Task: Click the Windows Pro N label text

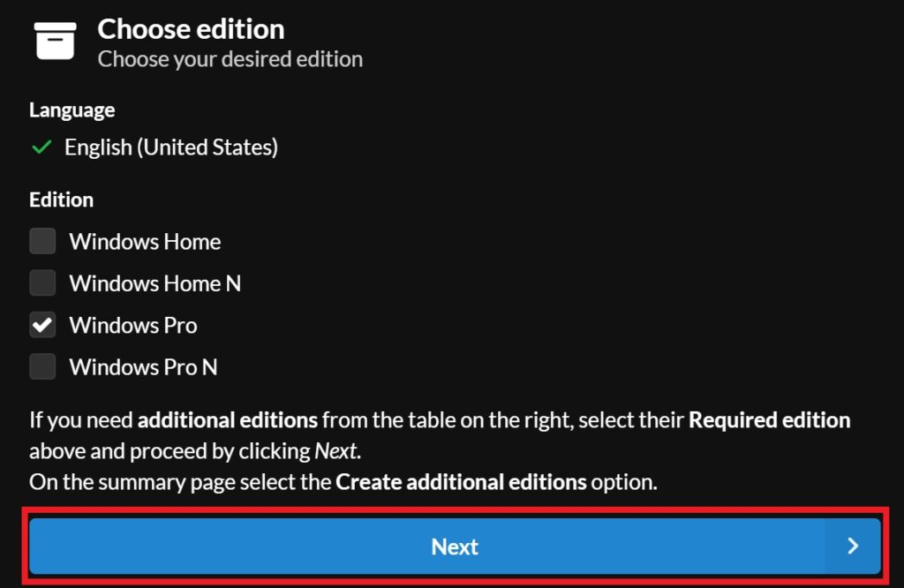Action: [143, 367]
